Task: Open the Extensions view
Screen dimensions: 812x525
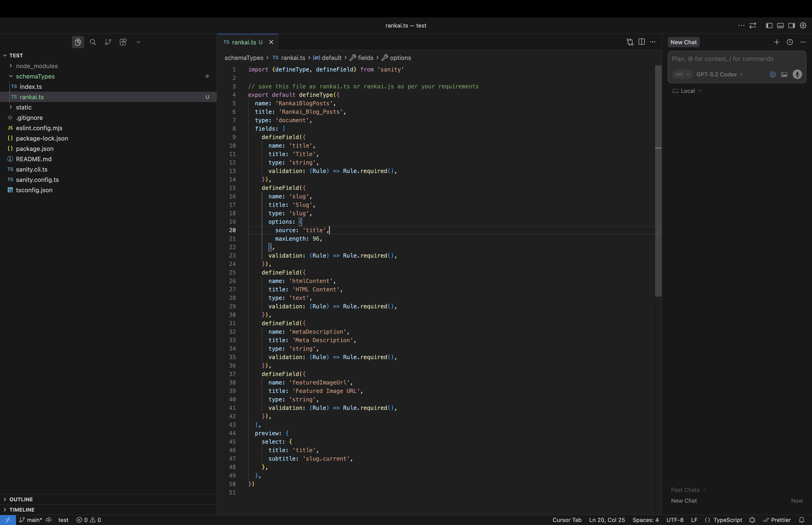Action: click(x=123, y=42)
